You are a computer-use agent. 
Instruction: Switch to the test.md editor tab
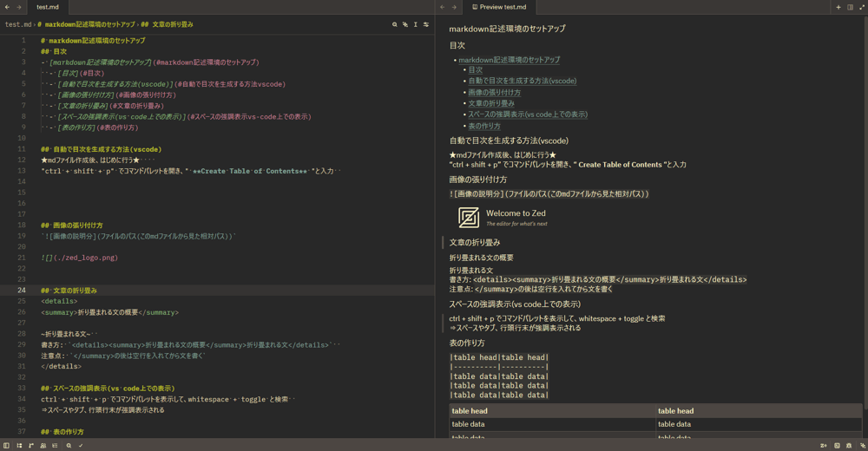tap(48, 7)
